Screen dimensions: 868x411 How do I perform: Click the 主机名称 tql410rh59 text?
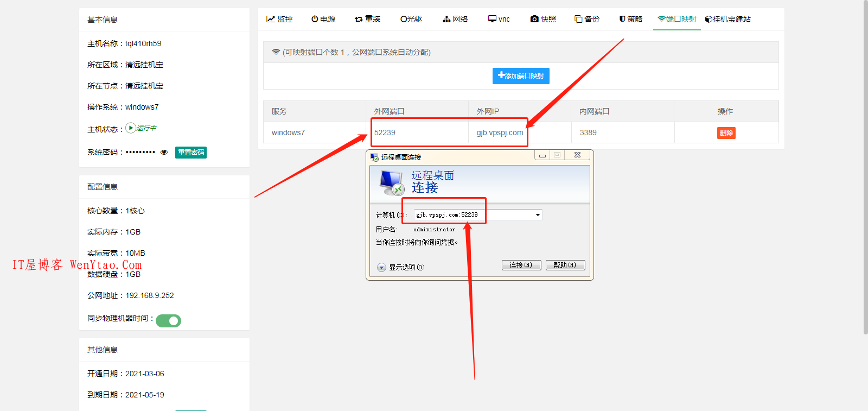[x=124, y=43]
